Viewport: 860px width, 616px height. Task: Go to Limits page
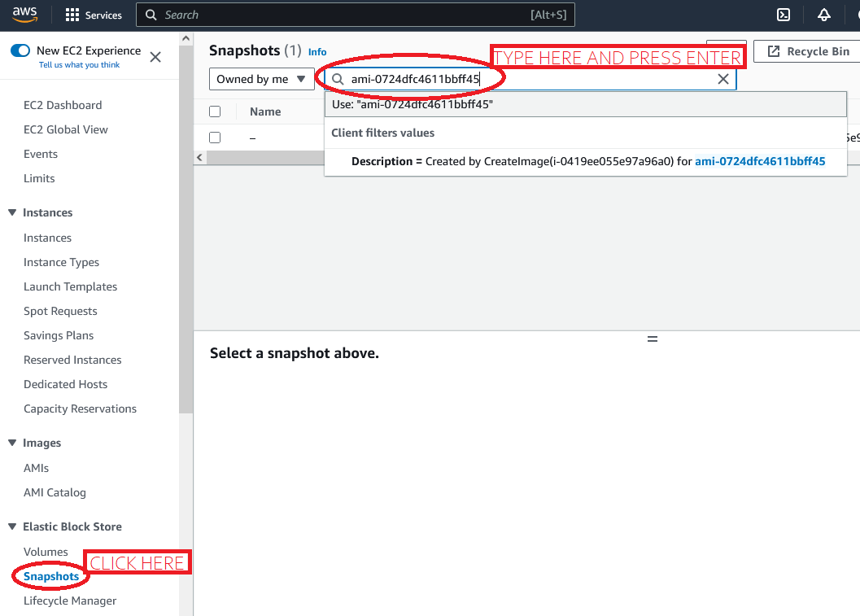tap(39, 178)
